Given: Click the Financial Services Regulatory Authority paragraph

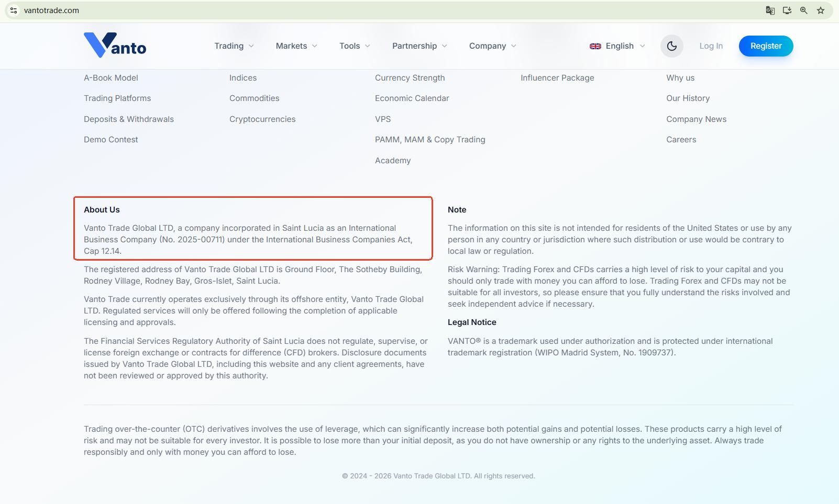Looking at the screenshot, I should click(256, 358).
